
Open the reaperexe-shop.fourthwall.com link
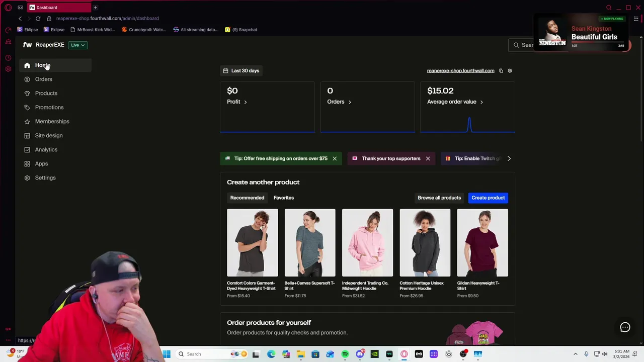click(460, 70)
